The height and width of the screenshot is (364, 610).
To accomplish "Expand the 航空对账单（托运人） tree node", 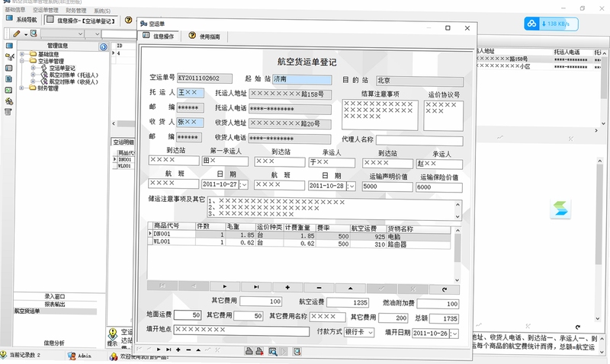I will (33, 75).
